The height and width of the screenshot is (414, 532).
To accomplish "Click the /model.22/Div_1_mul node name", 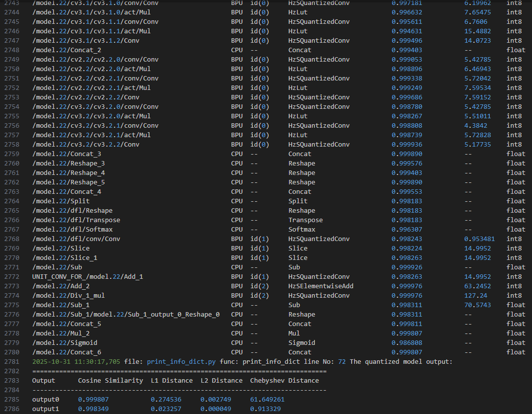I will (69, 296).
